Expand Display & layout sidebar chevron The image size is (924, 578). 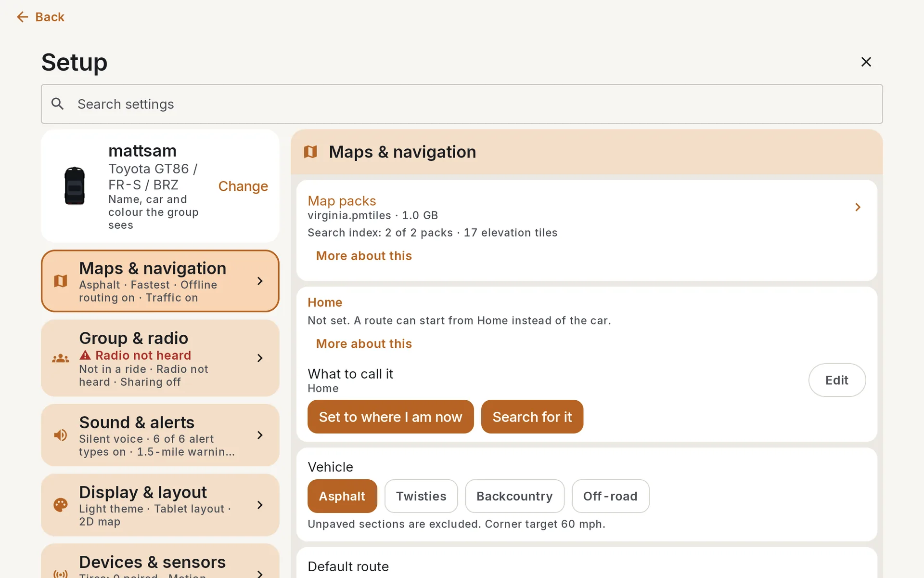[x=260, y=505]
